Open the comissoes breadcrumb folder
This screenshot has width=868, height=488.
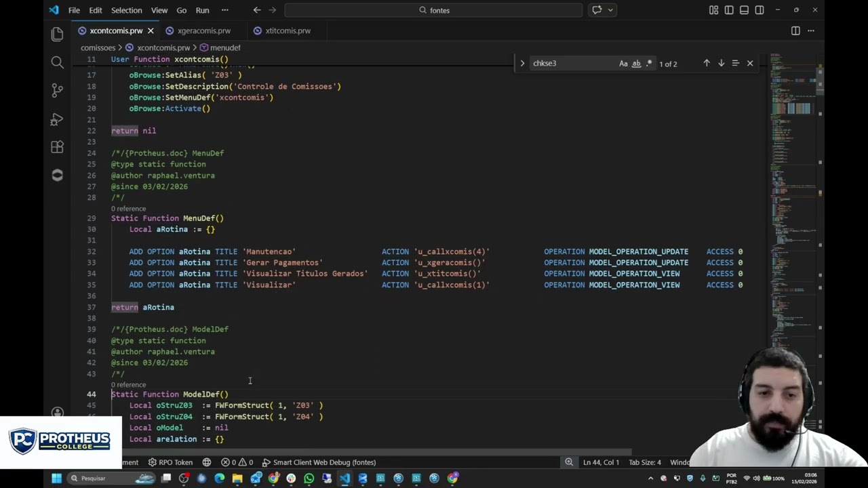(x=98, y=47)
